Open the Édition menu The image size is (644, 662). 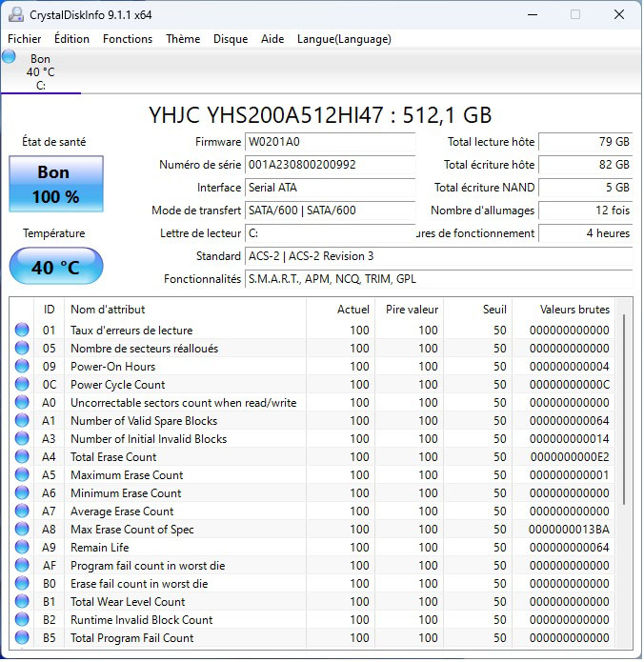(x=71, y=39)
